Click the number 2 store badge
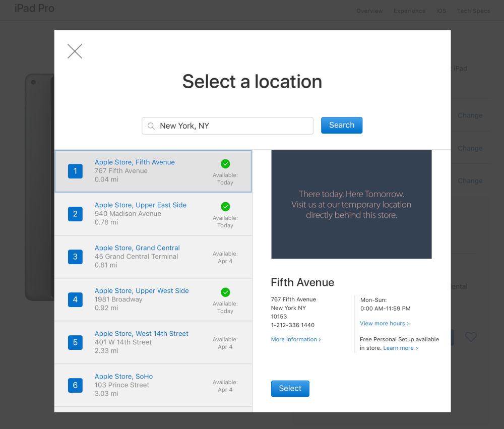Image resolution: width=504 pixels, height=429 pixels. (x=75, y=214)
